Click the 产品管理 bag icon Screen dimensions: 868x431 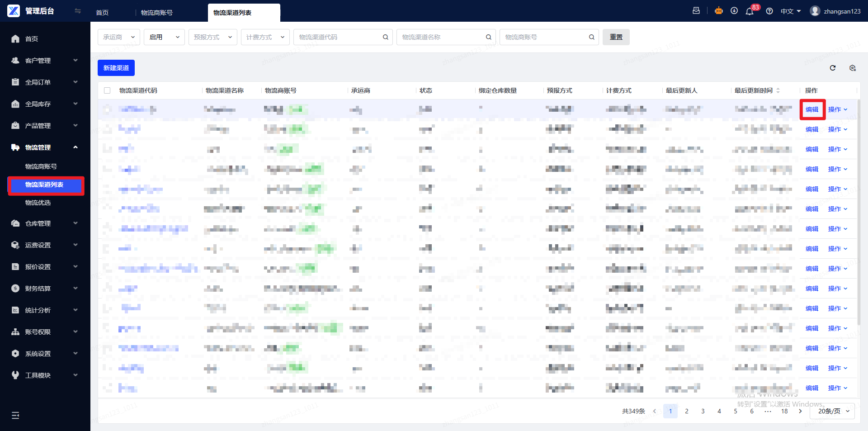[x=15, y=126]
